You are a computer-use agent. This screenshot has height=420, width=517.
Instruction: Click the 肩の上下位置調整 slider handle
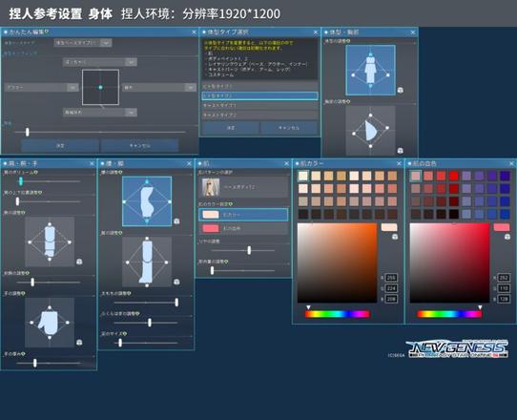(x=17, y=201)
